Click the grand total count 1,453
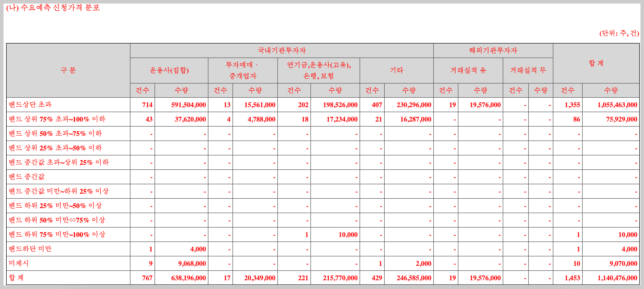 (572, 278)
